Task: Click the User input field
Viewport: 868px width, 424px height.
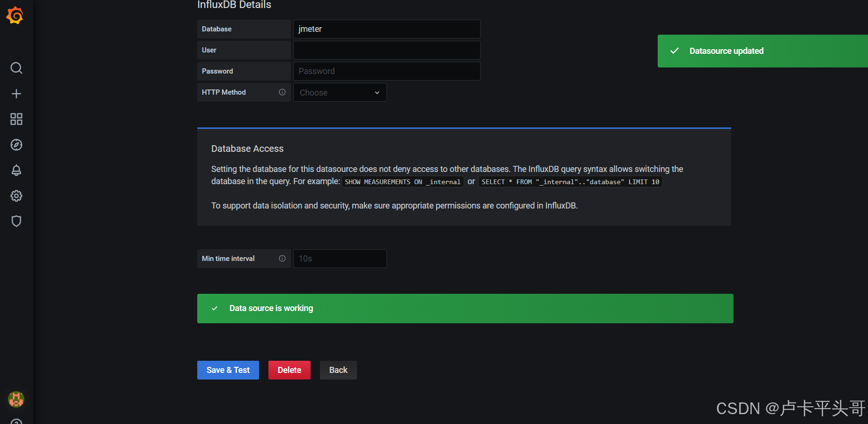Action: coord(387,50)
